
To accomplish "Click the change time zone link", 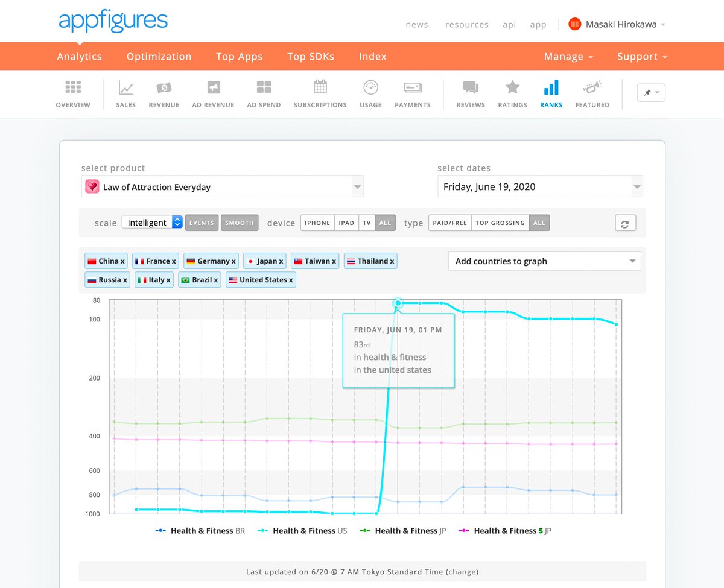I will click(x=462, y=572).
